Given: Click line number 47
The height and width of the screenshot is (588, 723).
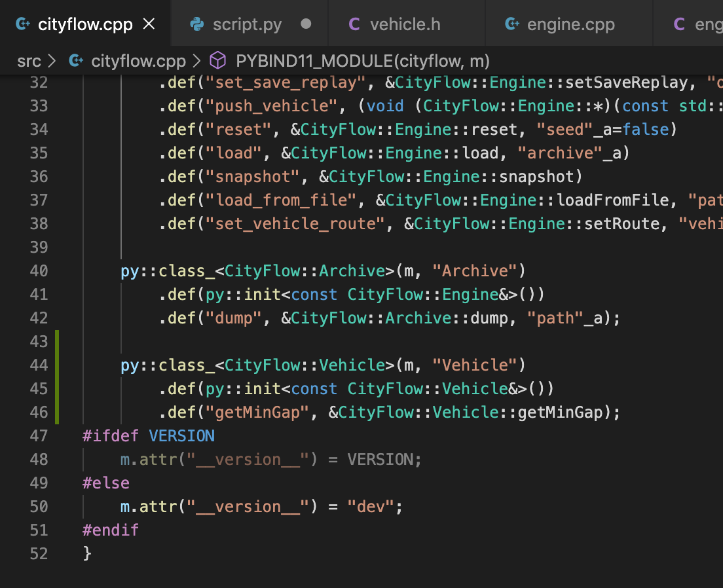Looking at the screenshot, I should point(39,436).
